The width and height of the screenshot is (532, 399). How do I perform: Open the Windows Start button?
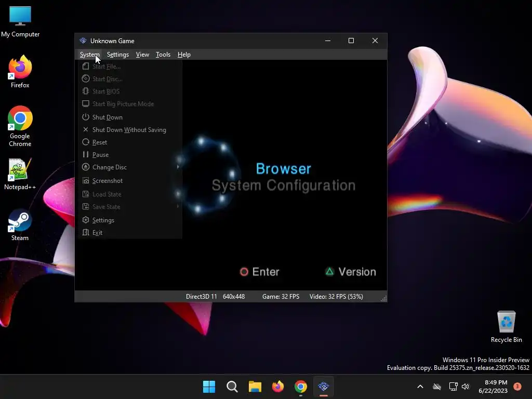click(209, 387)
